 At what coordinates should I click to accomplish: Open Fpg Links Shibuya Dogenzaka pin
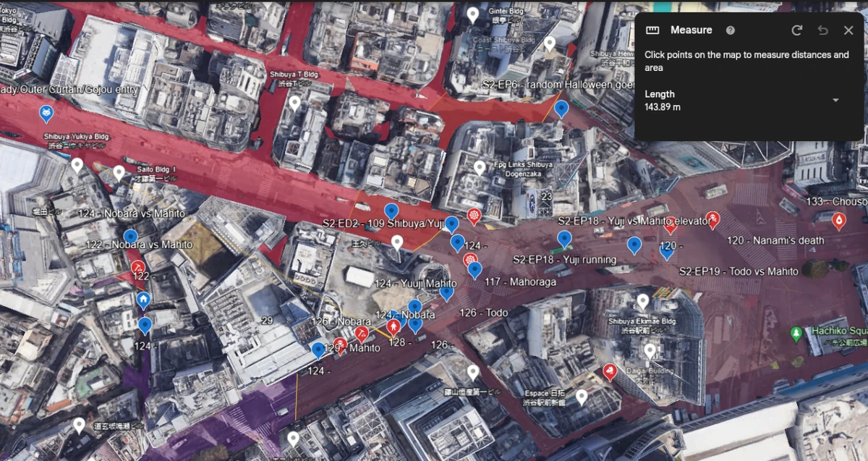click(x=479, y=169)
